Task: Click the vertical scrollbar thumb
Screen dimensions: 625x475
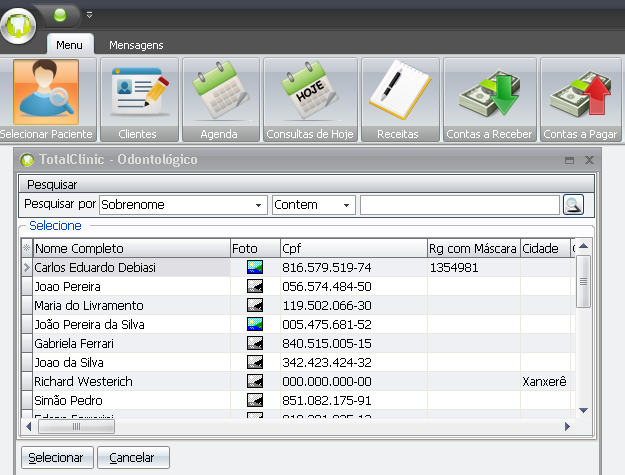Action: tap(584, 281)
